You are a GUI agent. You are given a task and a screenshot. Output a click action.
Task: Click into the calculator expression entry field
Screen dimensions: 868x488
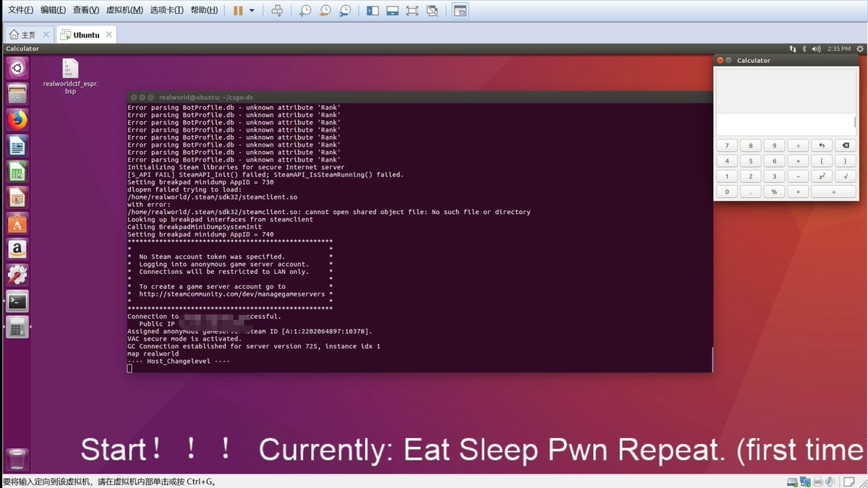pyautogui.click(x=786, y=124)
